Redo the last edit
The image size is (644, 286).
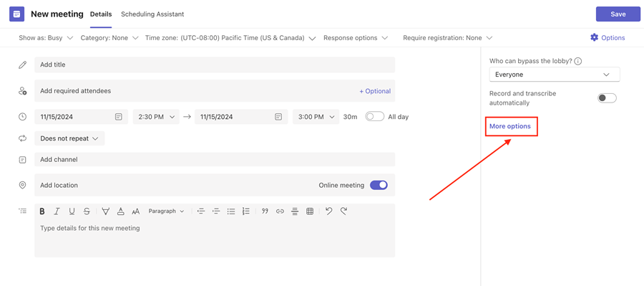(343, 211)
